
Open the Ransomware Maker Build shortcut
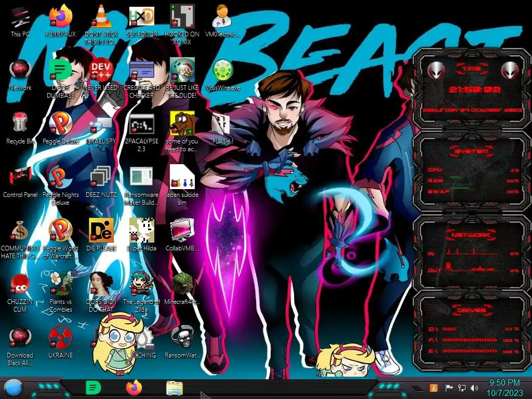(141, 185)
